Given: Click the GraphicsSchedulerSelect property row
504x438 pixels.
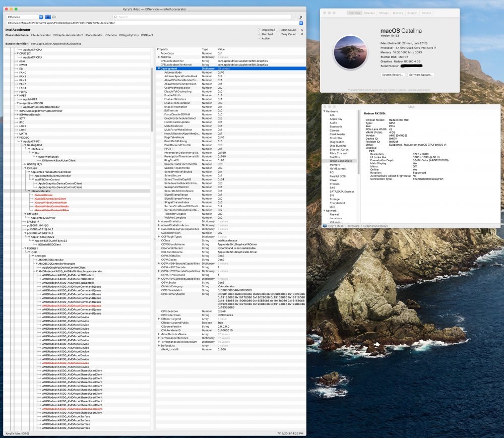Looking at the screenshot, I should coord(231,118).
